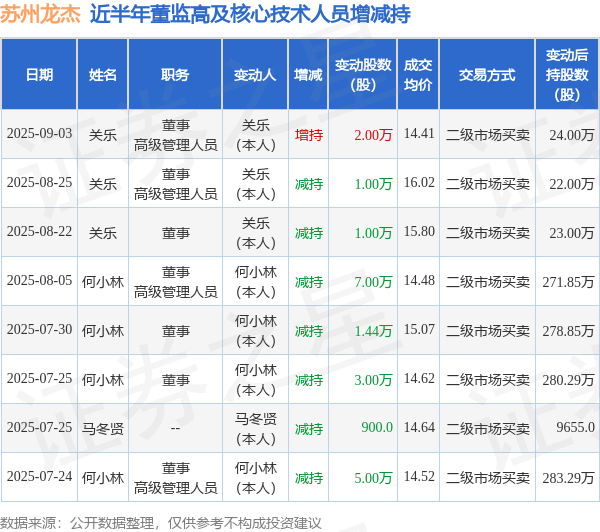Image resolution: width=600 pixels, height=532 pixels.
Task: Click the 近半年董监高及核心技术人员增减持 heading
Action: tap(250, 14)
